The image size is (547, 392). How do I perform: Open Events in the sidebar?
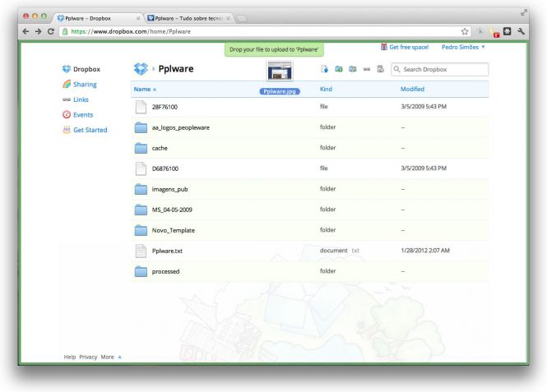[x=78, y=114]
